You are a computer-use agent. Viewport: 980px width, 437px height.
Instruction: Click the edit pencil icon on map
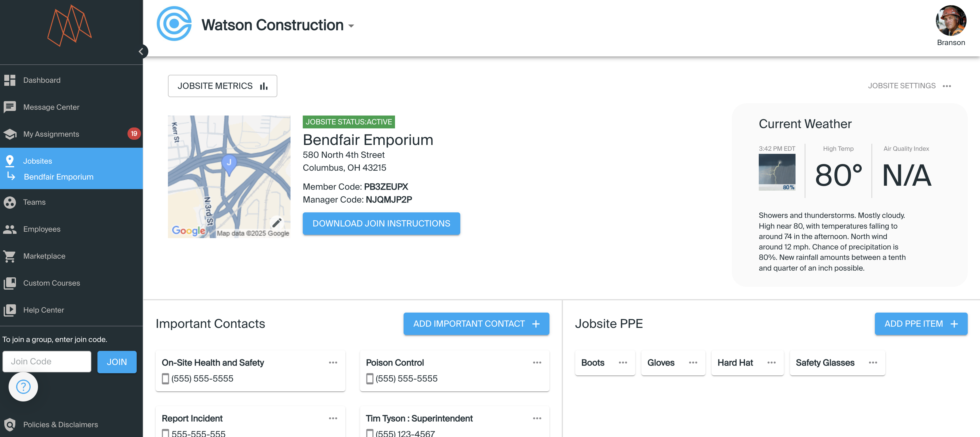[x=277, y=222]
